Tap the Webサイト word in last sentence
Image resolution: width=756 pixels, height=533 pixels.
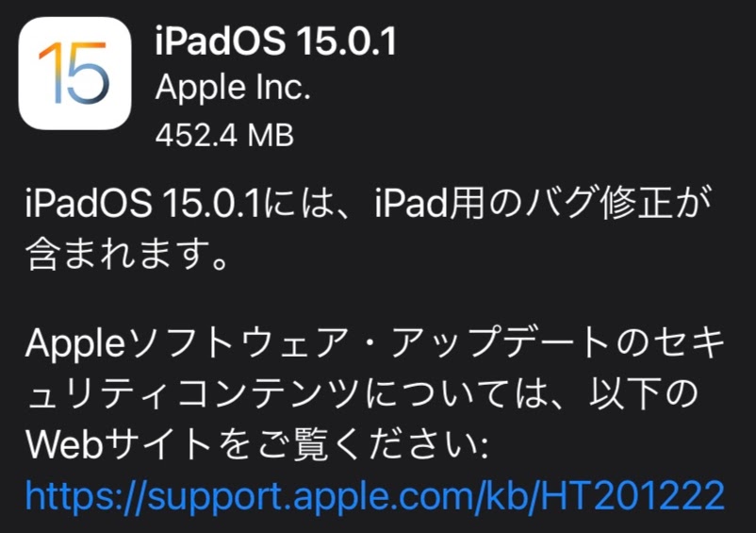click(x=119, y=443)
